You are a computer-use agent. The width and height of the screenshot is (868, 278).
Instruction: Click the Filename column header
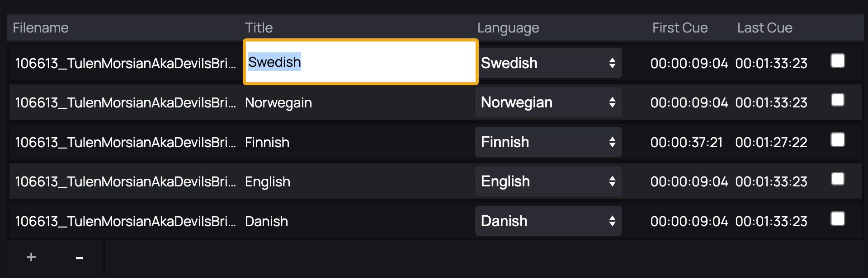41,28
